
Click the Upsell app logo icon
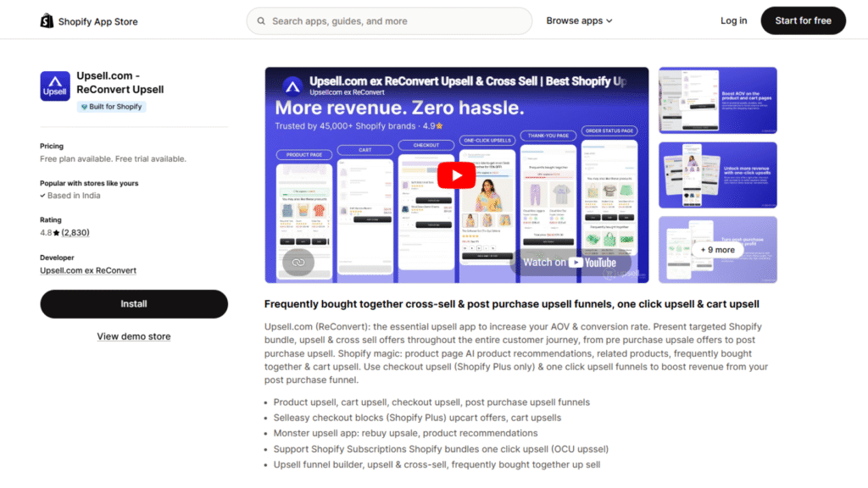coord(55,86)
